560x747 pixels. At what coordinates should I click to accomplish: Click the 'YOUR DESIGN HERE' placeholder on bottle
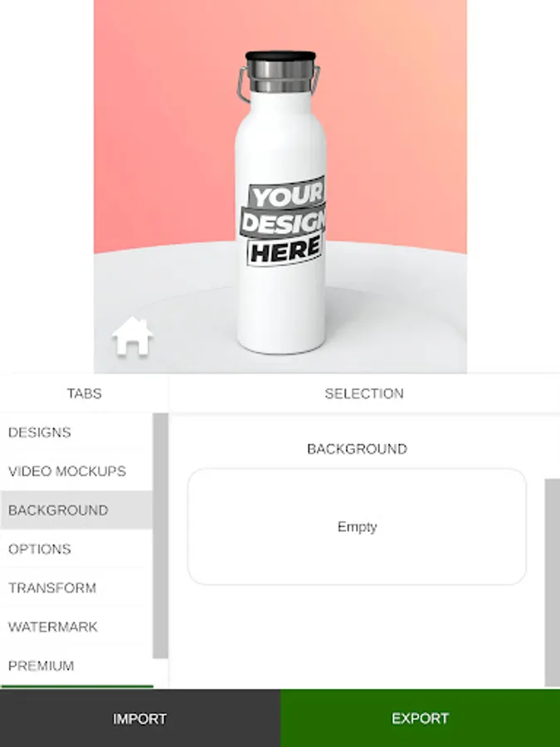tap(284, 221)
